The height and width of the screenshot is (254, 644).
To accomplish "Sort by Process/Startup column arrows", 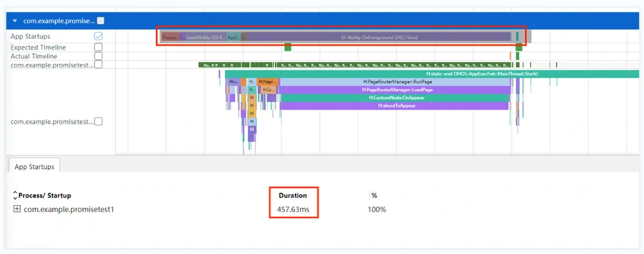I will click(15, 195).
